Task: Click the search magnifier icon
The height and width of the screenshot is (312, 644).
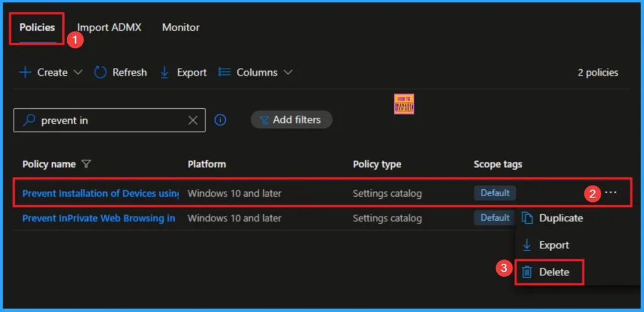Action: [29, 120]
